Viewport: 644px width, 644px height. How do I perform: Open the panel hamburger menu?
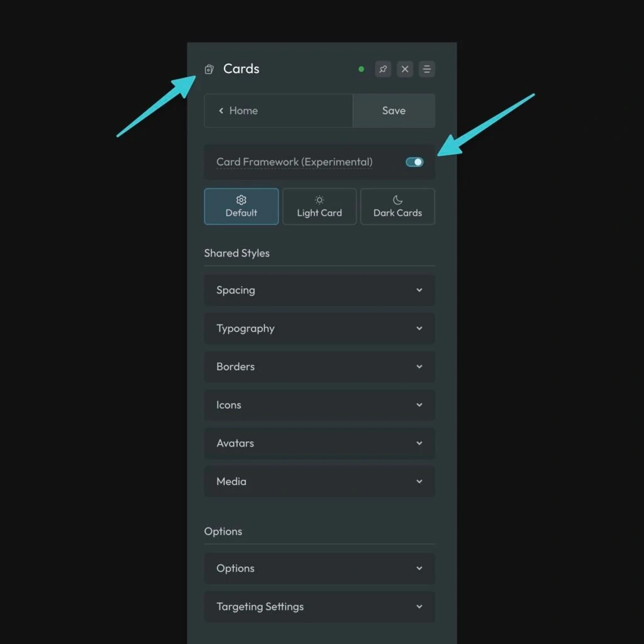(427, 69)
